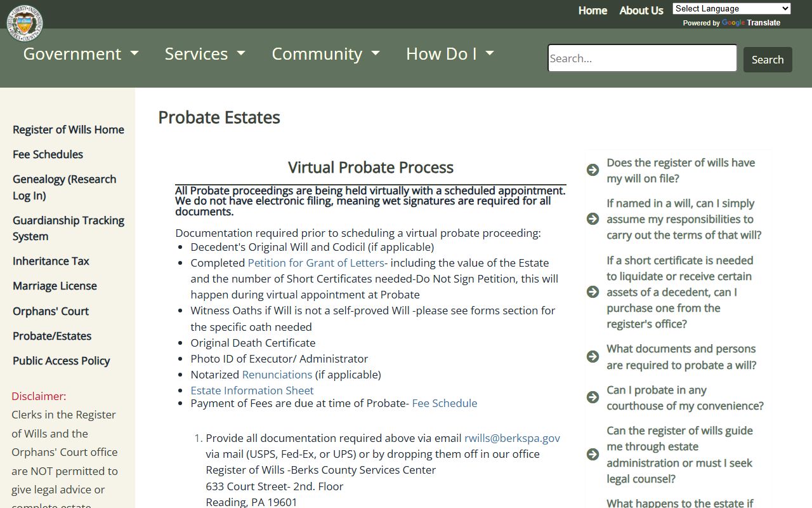This screenshot has width=812, height=508.
Task: Open the Community dropdown menu
Action: (325, 54)
